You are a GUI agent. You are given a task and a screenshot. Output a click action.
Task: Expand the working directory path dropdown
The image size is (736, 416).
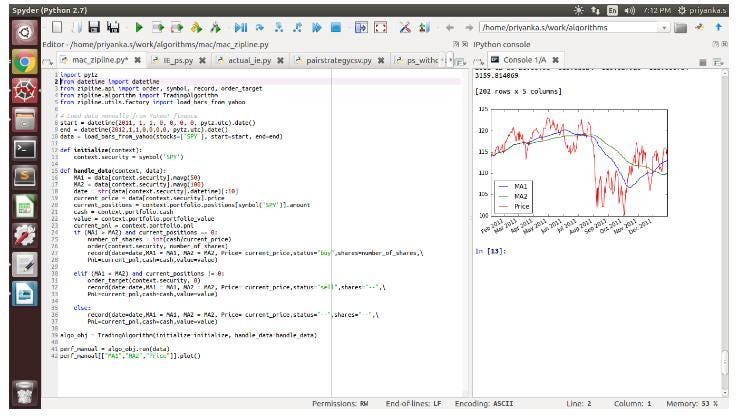(666, 27)
